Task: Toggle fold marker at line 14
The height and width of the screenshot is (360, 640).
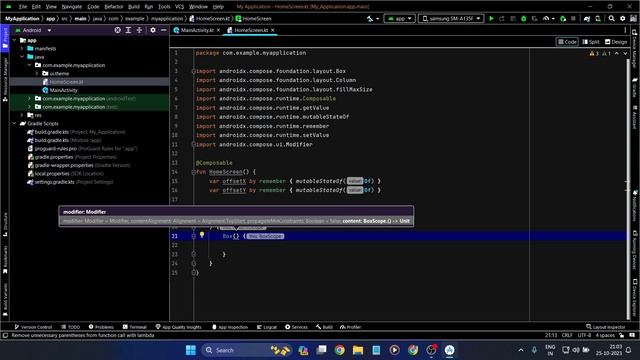Action: click(193, 172)
